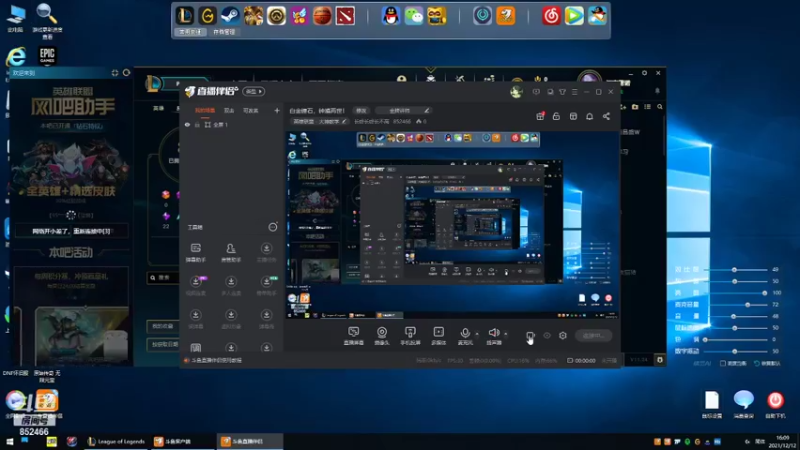Click the padlock icon beside the gift box
800x450 pixels.
556,116
